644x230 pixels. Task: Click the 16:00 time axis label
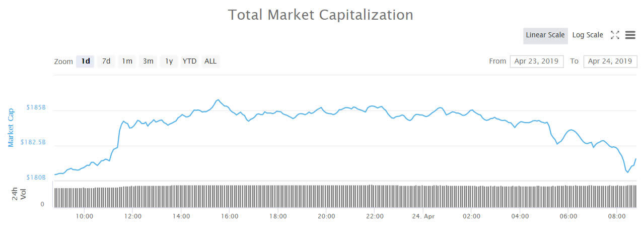click(229, 216)
